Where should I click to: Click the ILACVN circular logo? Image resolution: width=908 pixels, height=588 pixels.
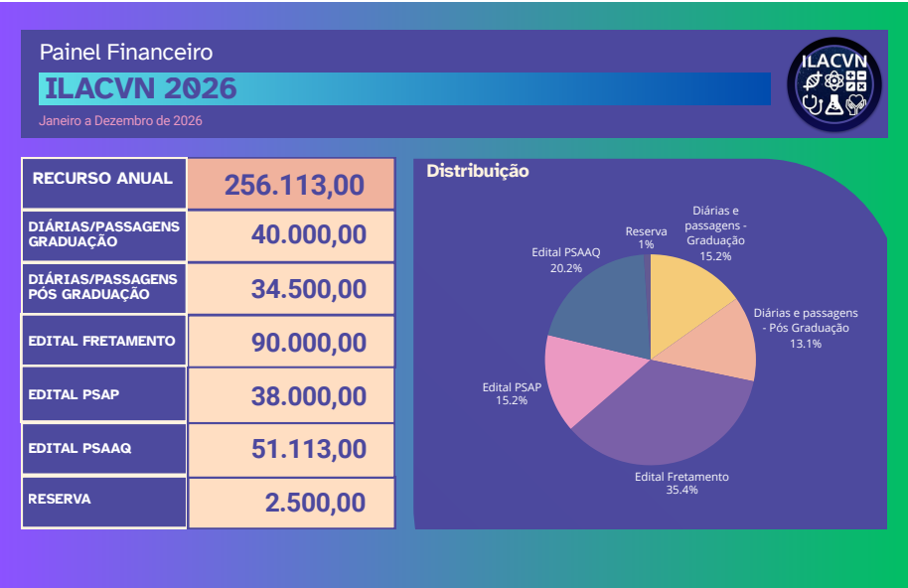pos(834,84)
